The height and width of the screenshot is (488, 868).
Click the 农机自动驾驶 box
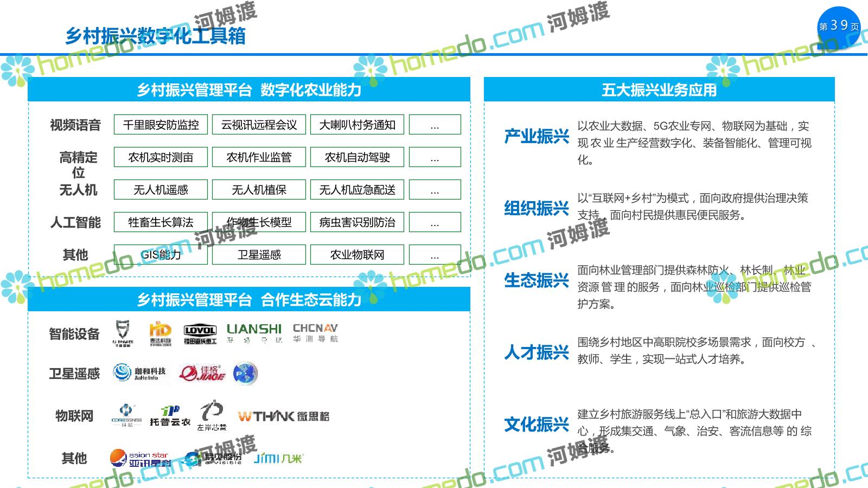point(357,157)
